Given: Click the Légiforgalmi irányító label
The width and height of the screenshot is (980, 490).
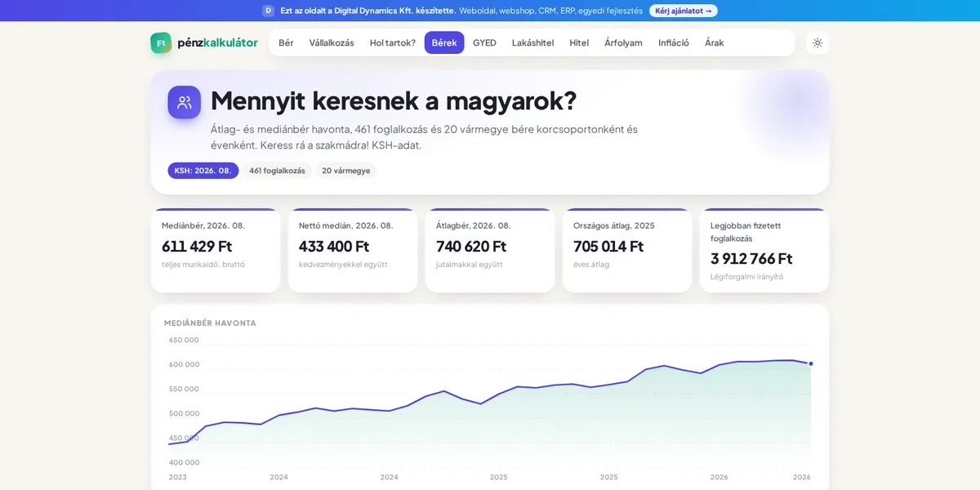Looking at the screenshot, I should [746, 277].
